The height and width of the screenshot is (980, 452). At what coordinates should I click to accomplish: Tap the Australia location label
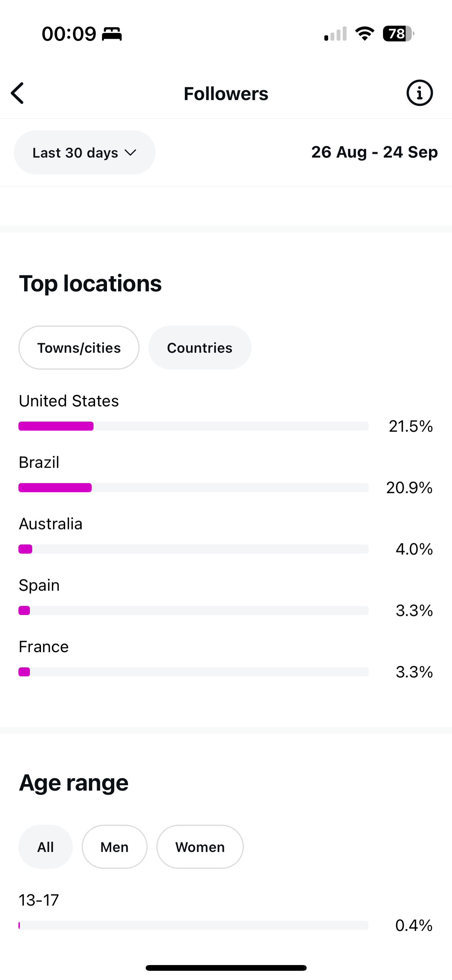point(51,524)
